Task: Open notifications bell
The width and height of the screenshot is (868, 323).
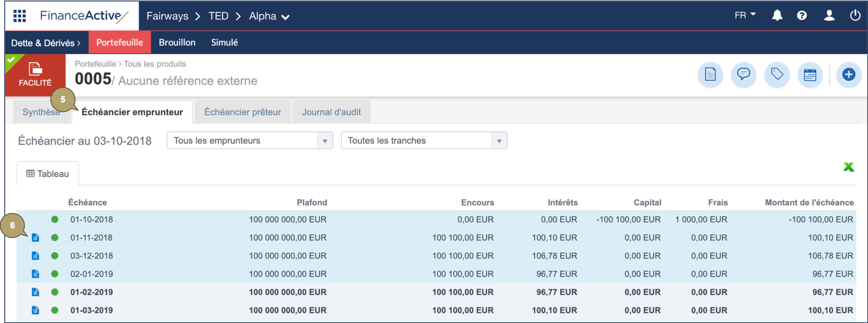Action: (x=777, y=16)
